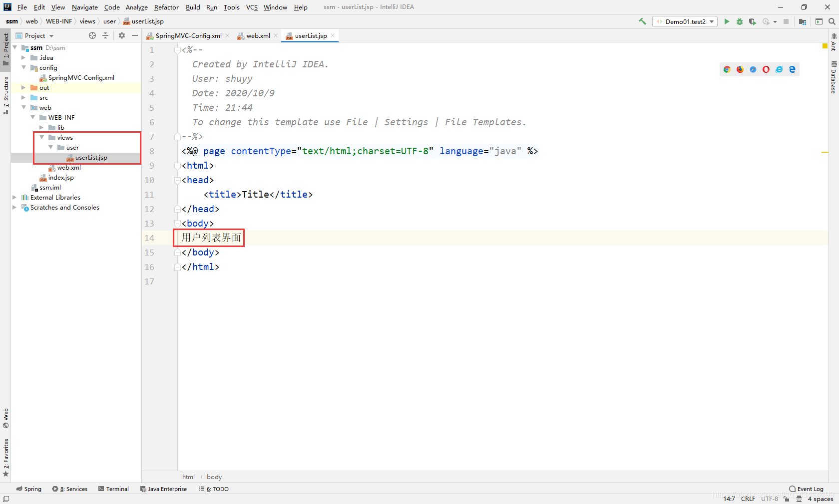The height and width of the screenshot is (504, 839).
Task: Expand the lib folder
Action: (41, 127)
